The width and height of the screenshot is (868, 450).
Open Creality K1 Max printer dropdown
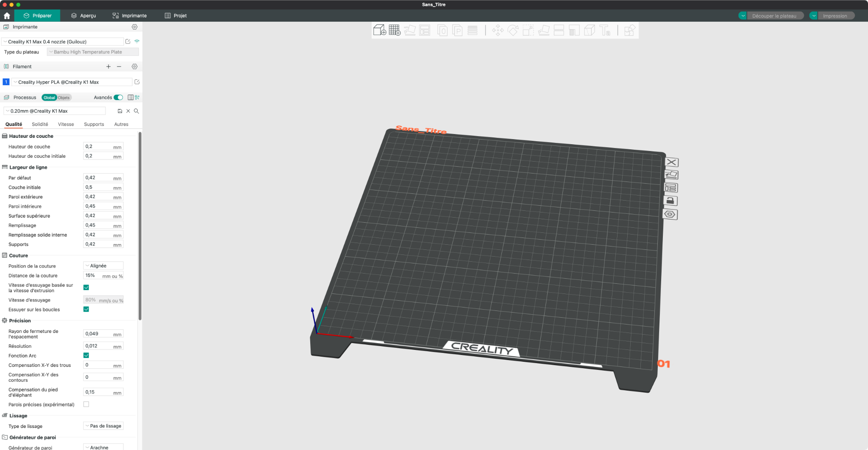tap(63, 42)
